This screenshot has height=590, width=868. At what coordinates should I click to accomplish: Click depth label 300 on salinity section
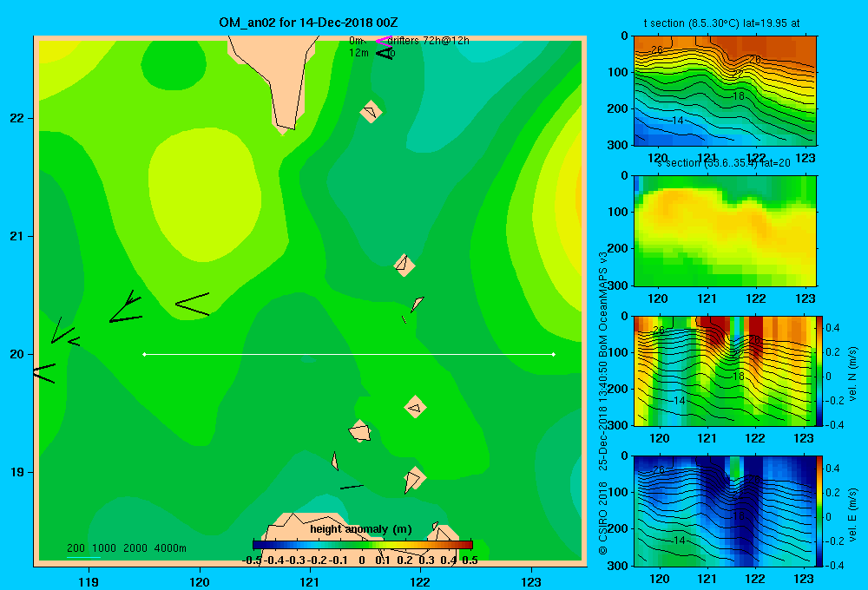[618, 285]
